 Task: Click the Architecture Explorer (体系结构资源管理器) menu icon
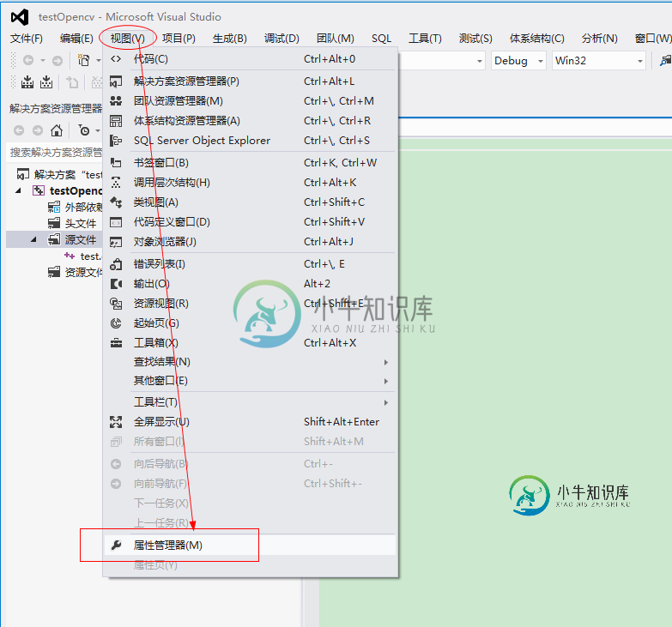[116, 121]
